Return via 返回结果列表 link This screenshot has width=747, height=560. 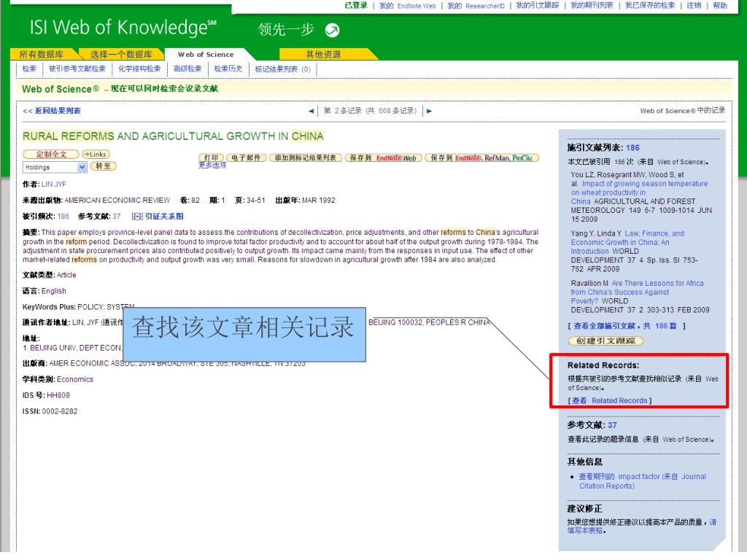[x=52, y=111]
